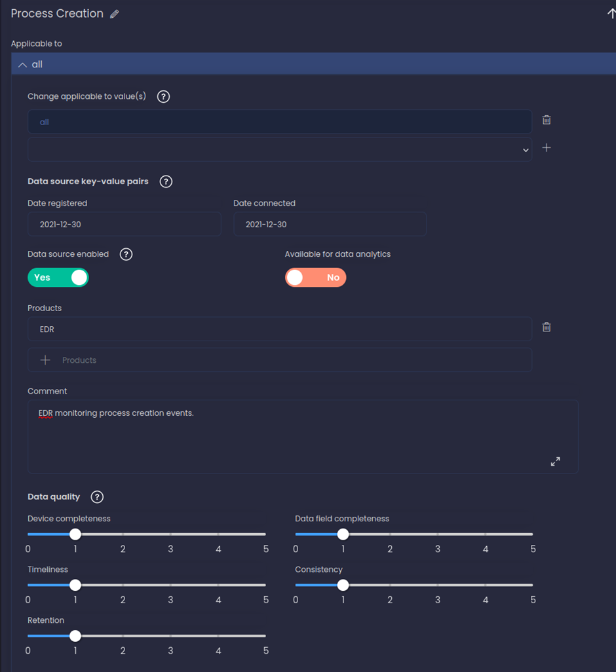Screen dimensions: 616x672
Task: Select the Date connected field
Action: tap(330, 224)
